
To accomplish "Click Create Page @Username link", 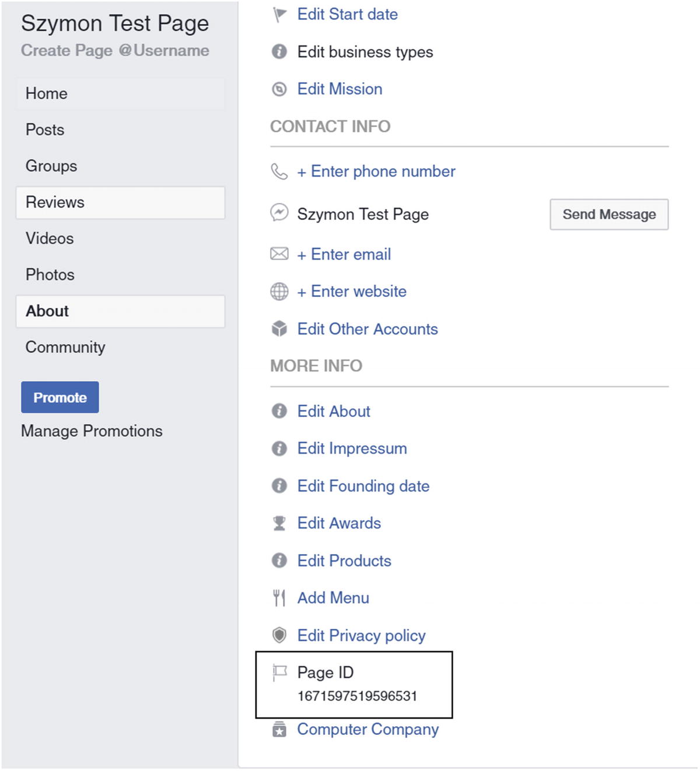I will tap(115, 51).
